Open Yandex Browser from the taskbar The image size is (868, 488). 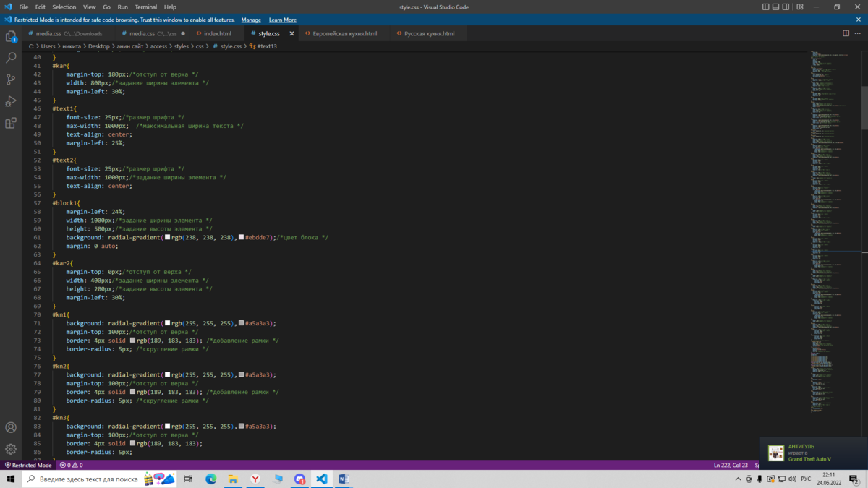[x=255, y=479]
